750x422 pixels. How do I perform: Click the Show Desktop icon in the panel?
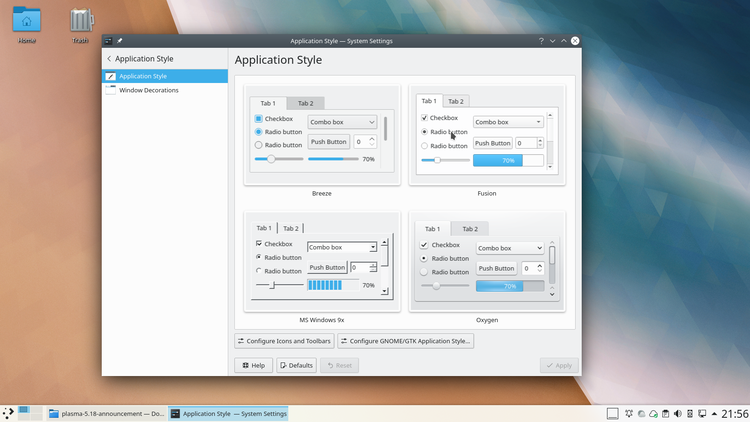[612, 413]
